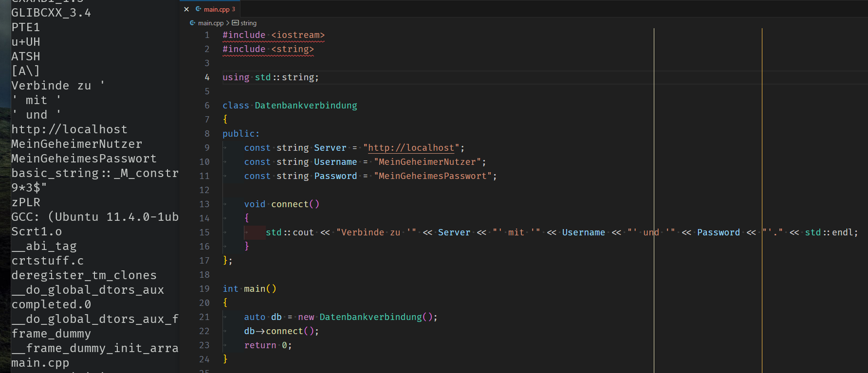Click the symbol icon beside breadcrumb 'string'

pos(236,23)
